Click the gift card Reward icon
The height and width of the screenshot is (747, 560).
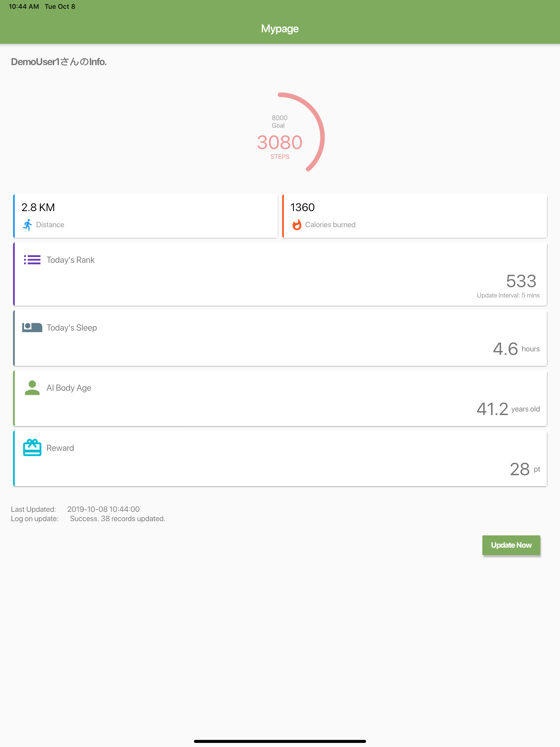(x=32, y=447)
